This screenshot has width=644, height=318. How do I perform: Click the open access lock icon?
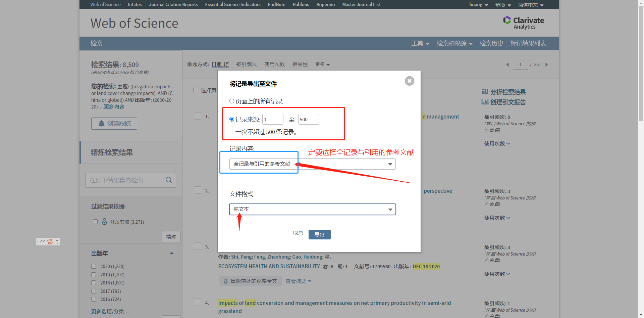(x=105, y=222)
